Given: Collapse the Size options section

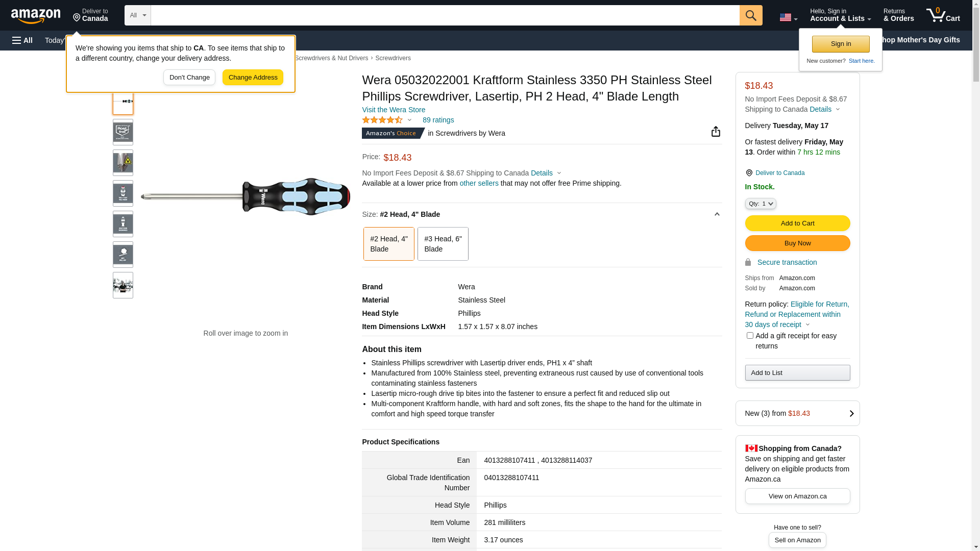Looking at the screenshot, I should [x=717, y=214].
